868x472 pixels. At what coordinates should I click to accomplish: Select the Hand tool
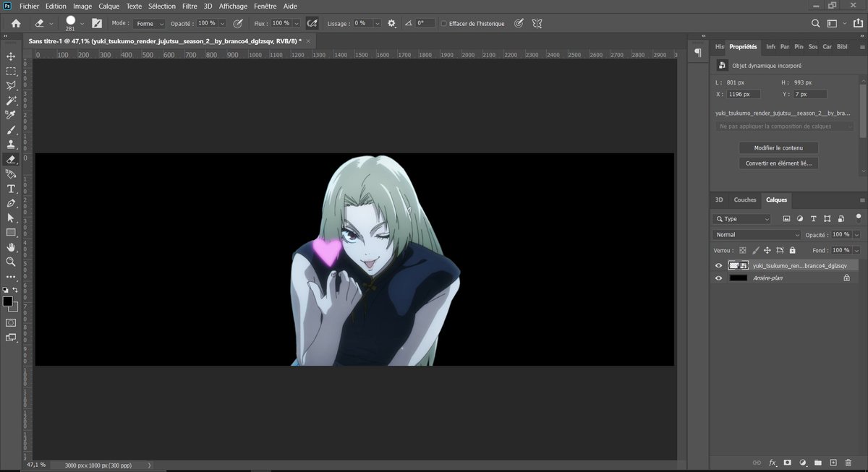coord(11,247)
